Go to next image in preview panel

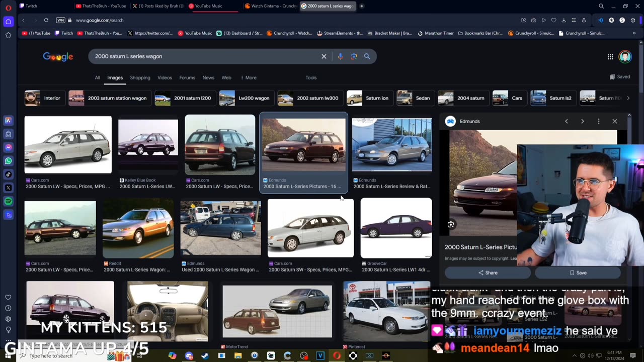[582, 121]
